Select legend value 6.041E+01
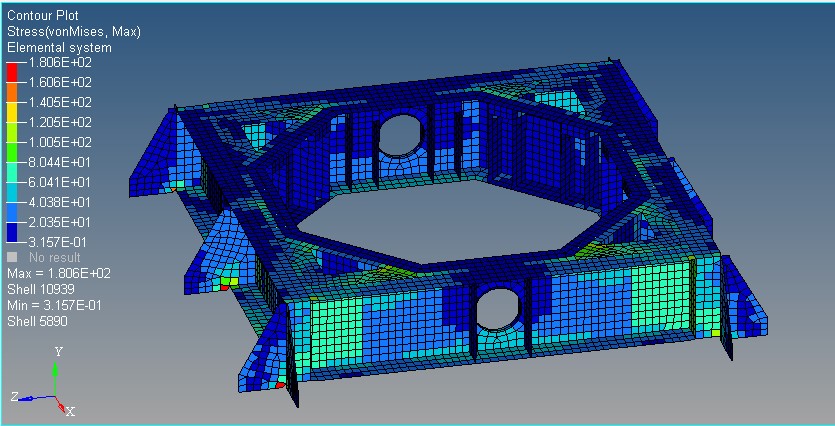The width and height of the screenshot is (835, 426). click(x=59, y=182)
